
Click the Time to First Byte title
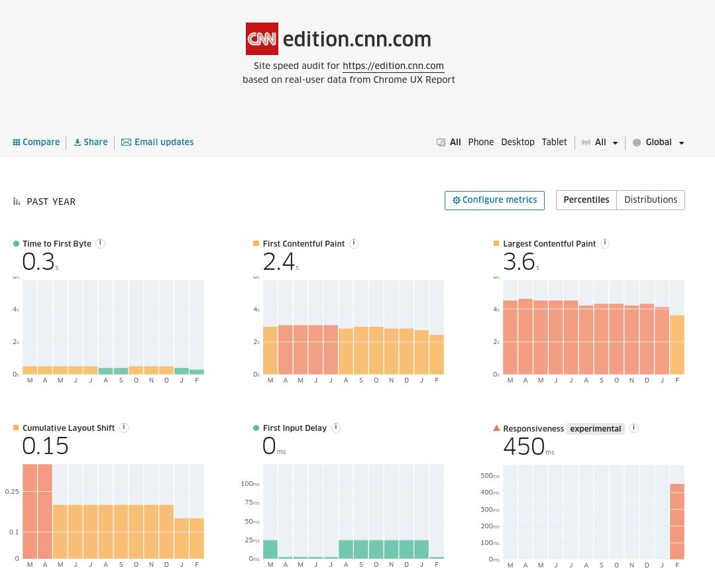tap(57, 243)
